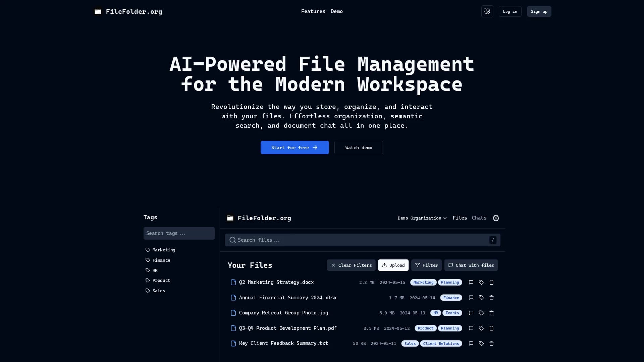Open chat for Annual Financial Summary 2024.xlsx
Screen dimensions: 644x362
(x=471, y=298)
